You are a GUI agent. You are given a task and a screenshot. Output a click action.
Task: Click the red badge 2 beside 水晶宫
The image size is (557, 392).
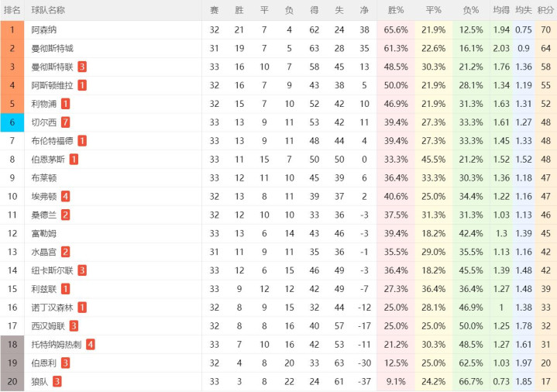[65, 252]
